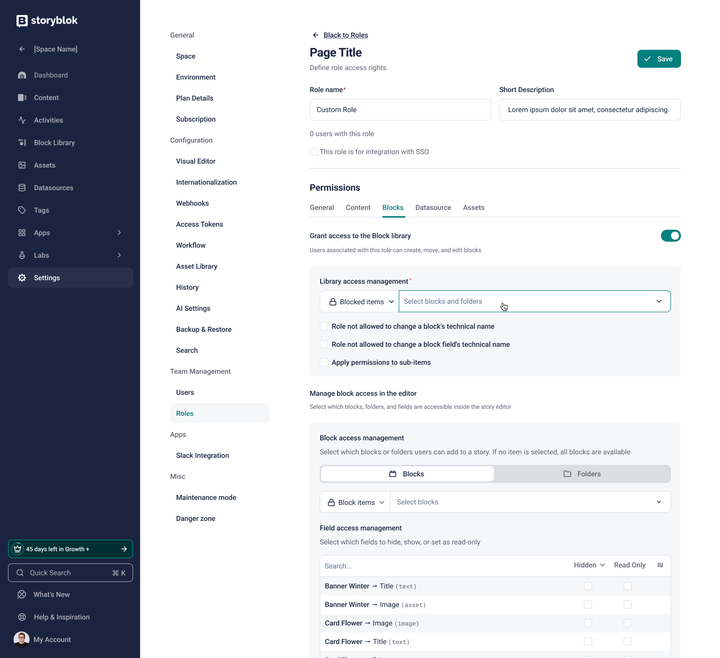Click the Labs flask icon
720x658 pixels.
coord(22,255)
